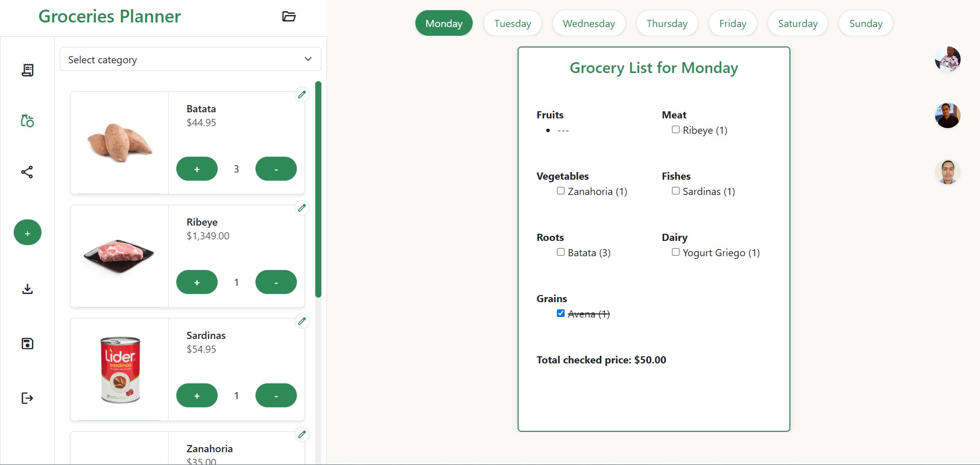Uncheck the Avena (1) checkbox
Image resolution: width=980 pixels, height=465 pixels.
[x=561, y=313]
